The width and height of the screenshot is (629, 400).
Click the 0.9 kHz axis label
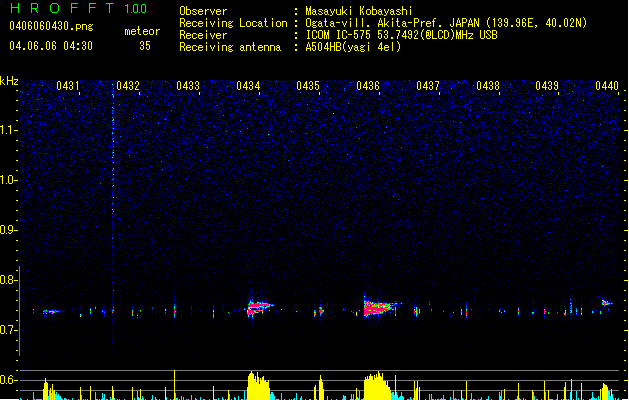click(9, 230)
